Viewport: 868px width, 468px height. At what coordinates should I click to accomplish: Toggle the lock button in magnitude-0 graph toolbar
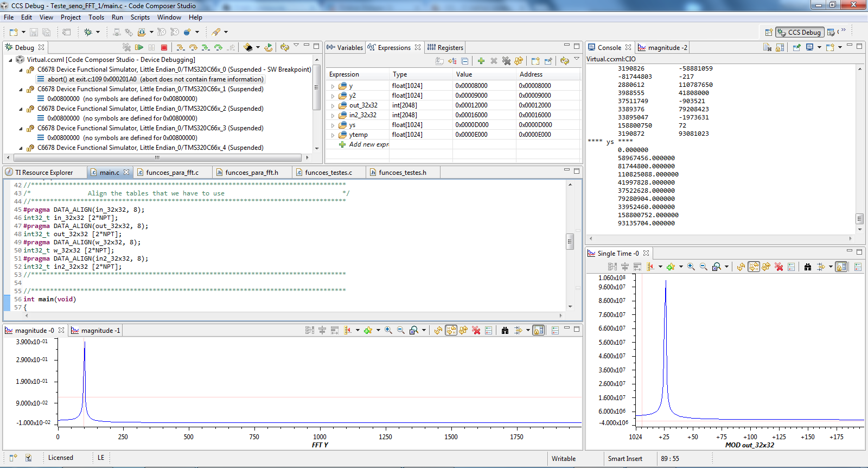tap(538, 330)
